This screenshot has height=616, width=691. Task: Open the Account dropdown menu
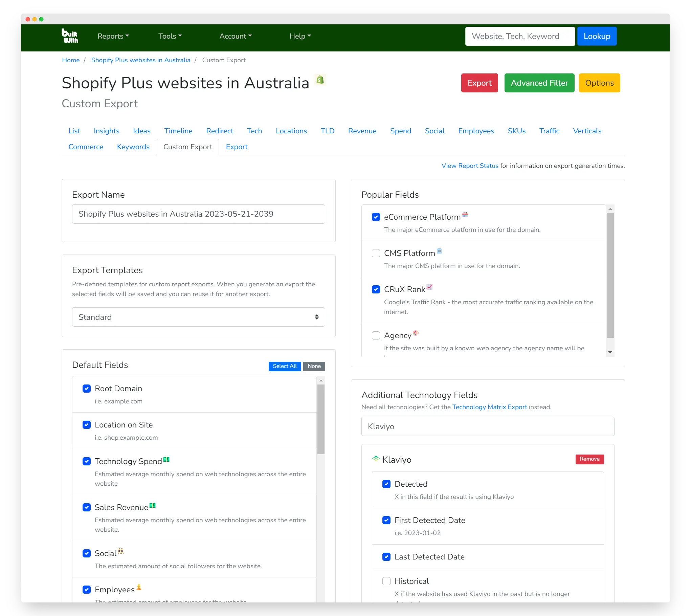(236, 36)
